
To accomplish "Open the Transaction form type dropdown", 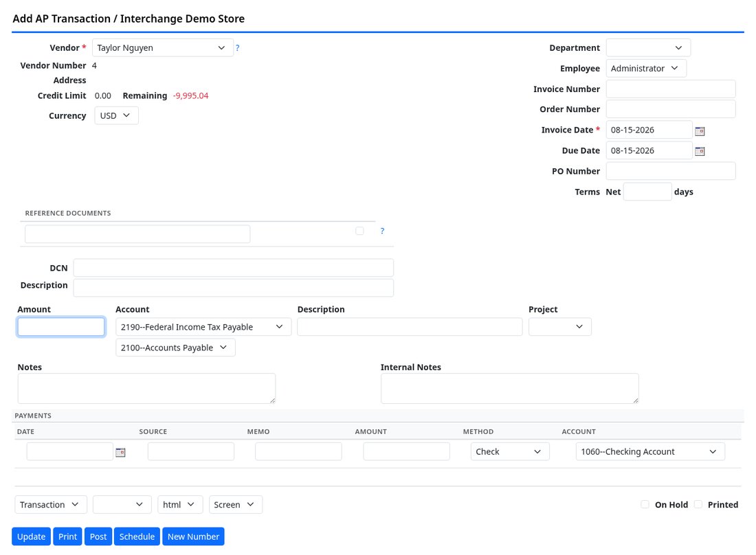I will click(51, 504).
